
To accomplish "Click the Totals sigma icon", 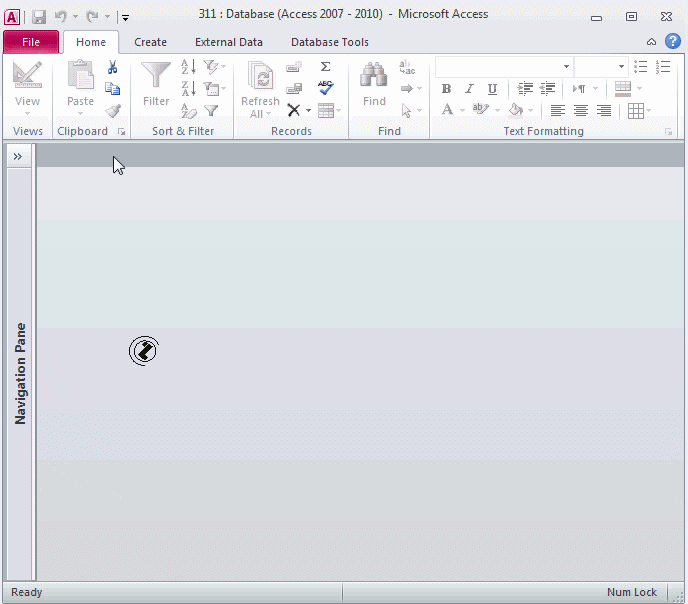I will [x=325, y=67].
